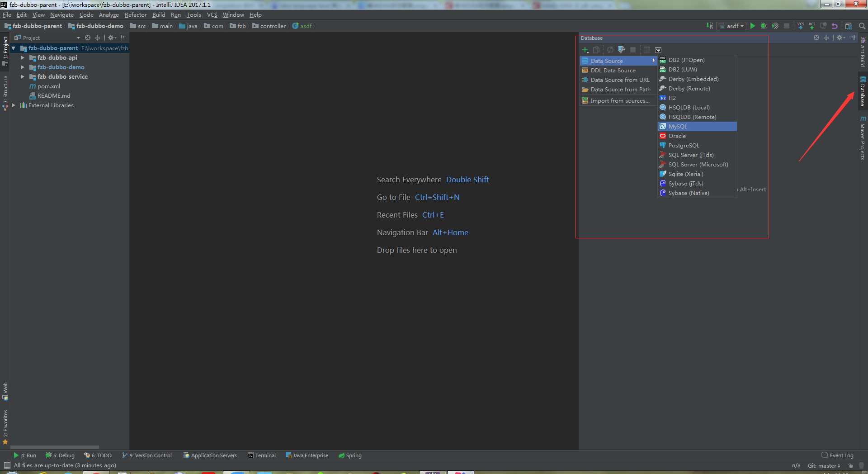Click the Disconnect stop square in Database toolbar
Screen dimensions: 868x474
[x=633, y=50]
